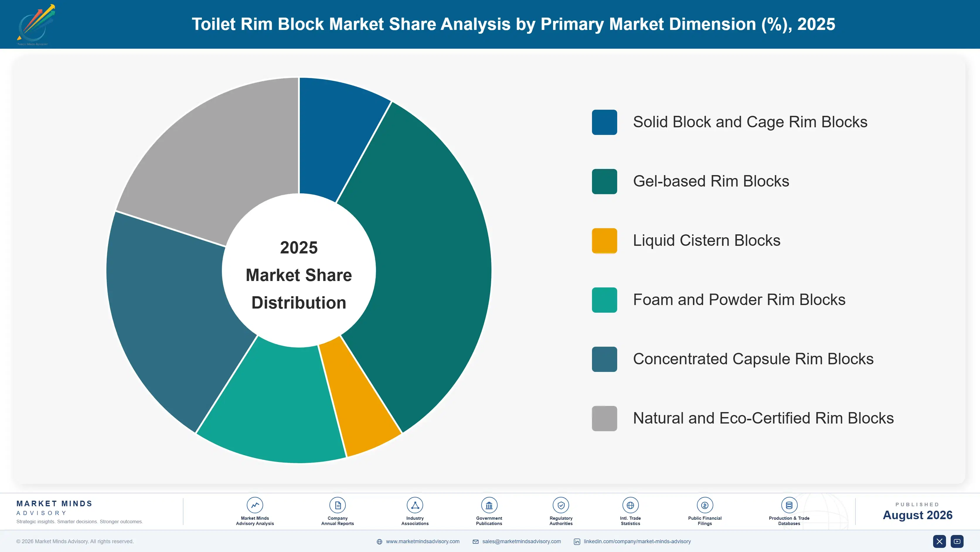This screenshot has height=552, width=980.
Task: Open the www.marketmindsadvisory.com link
Action: click(423, 541)
